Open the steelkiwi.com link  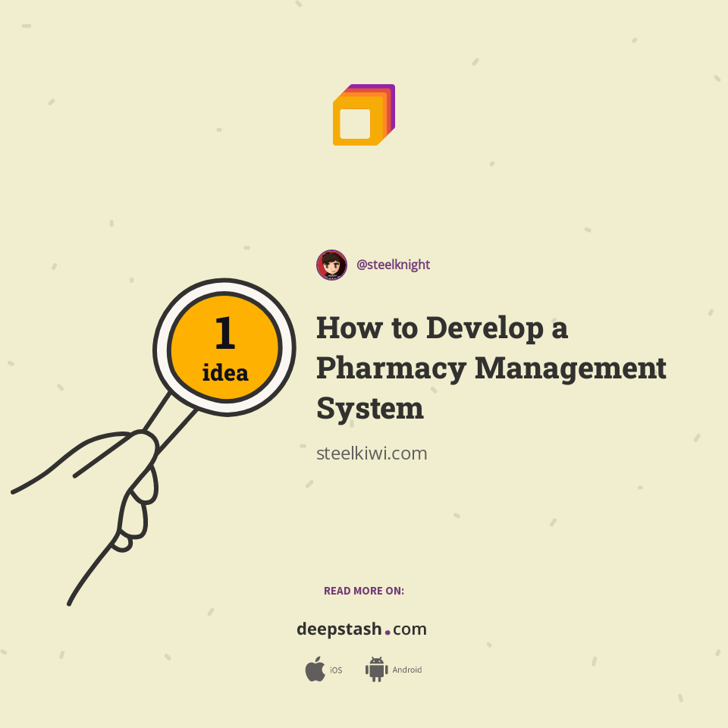coord(372,453)
